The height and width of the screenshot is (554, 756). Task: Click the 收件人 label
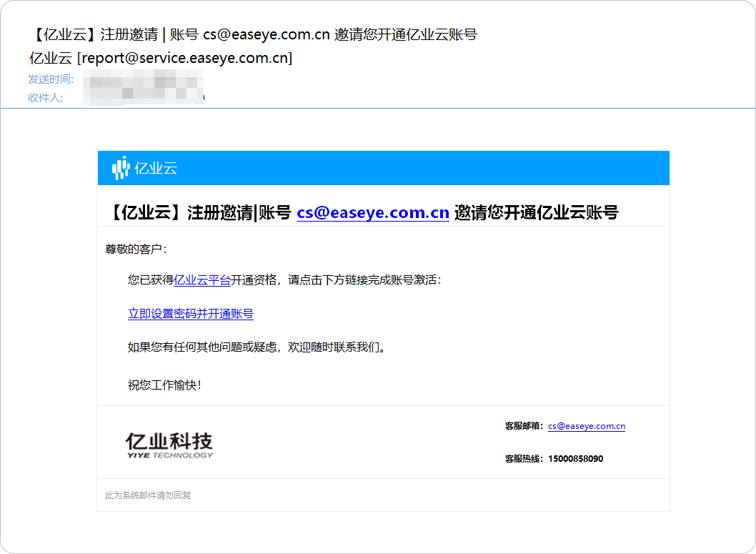click(x=45, y=98)
